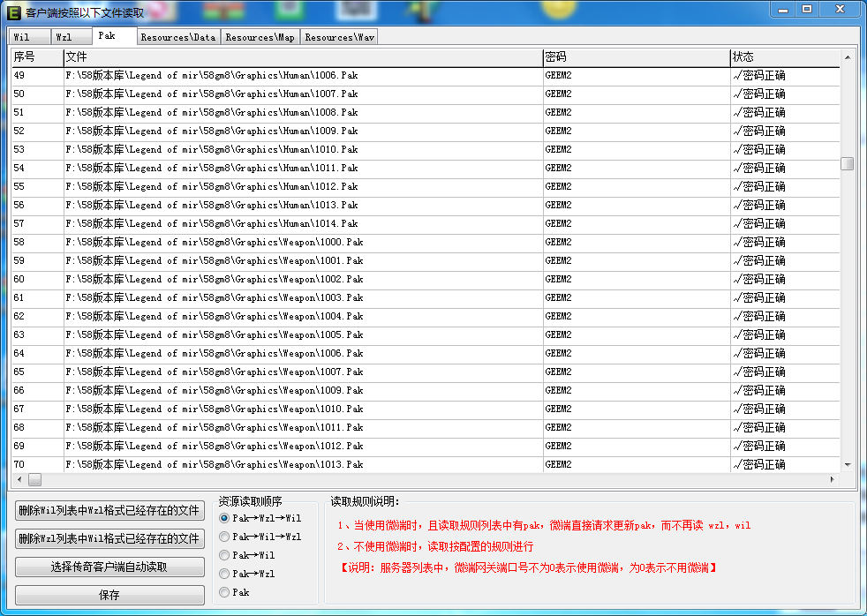Click 删除Wil列表中Wzl格式已经存在的文件 button
The image size is (867, 616).
(x=109, y=510)
